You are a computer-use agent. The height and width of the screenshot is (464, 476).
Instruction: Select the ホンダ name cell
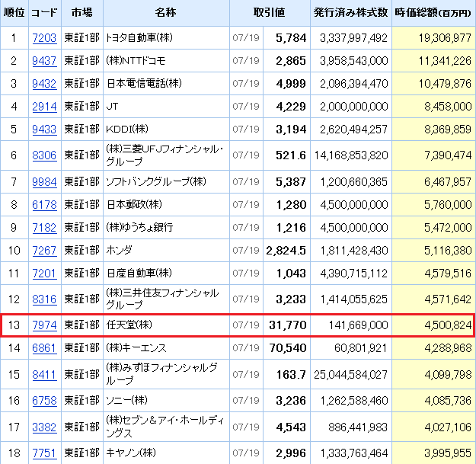click(x=166, y=251)
